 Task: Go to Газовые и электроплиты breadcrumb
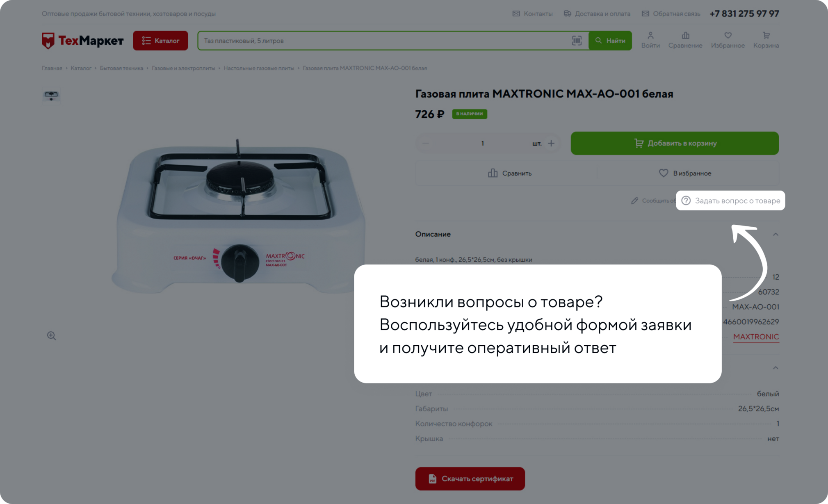183,68
